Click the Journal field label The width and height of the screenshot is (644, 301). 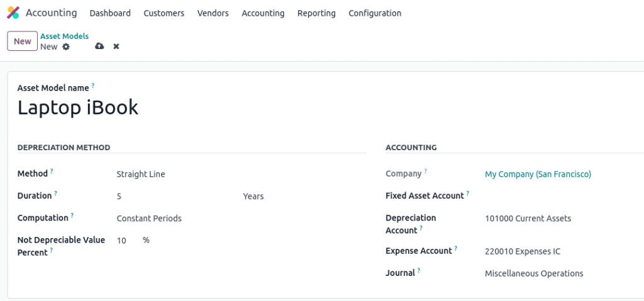(401, 273)
